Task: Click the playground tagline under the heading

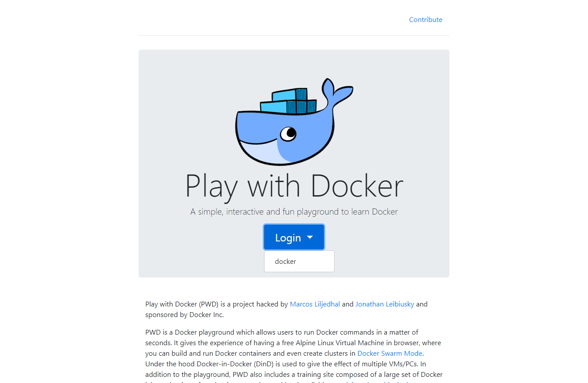Action: coord(294,212)
